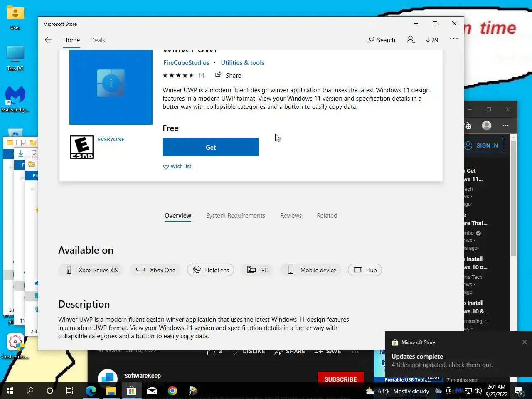Open the Store account sign-in icon
This screenshot has height=399, width=532.
pyautogui.click(x=411, y=40)
